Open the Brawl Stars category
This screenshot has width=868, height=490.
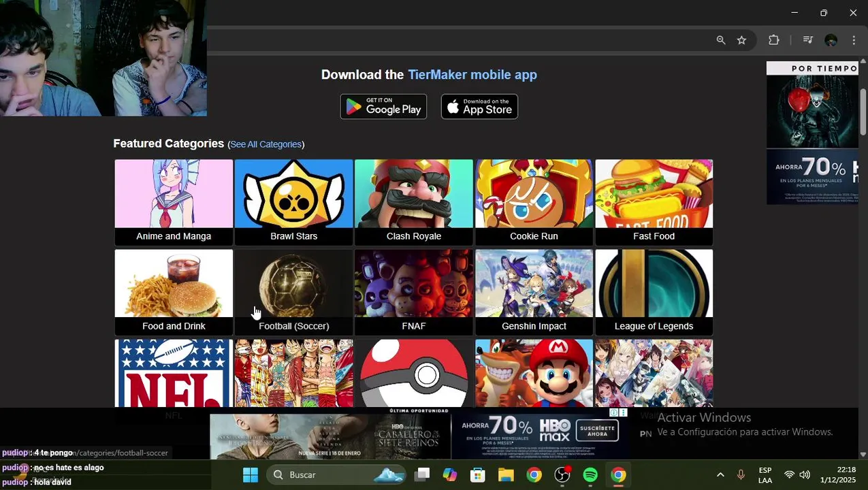click(x=293, y=202)
